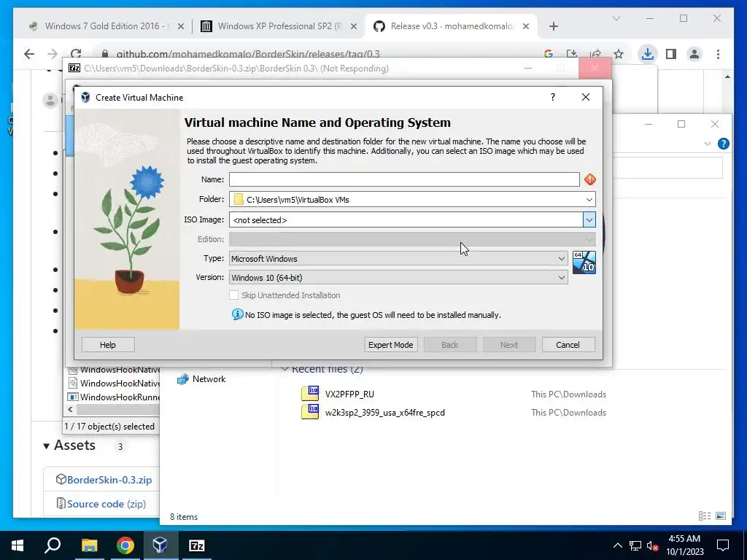Image resolution: width=747 pixels, height=560 pixels.
Task: Open the Type dropdown
Action: [561, 259]
